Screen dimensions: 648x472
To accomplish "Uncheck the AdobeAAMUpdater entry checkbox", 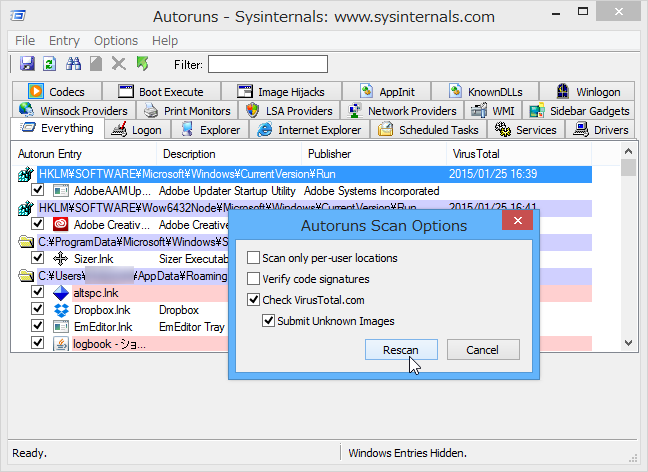I will click(38, 190).
